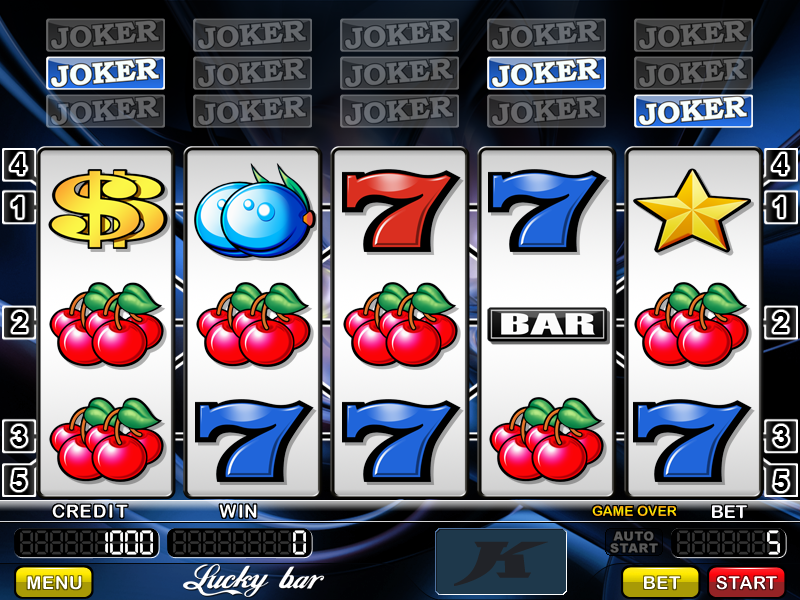The height and width of the screenshot is (600, 800).
Task: Select the lit JOKER in the first column
Action: point(106,73)
